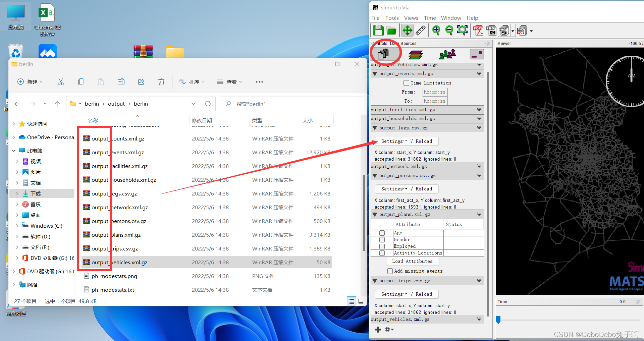Click the 查看 view button in Explorer
This screenshot has height=341, width=644.
229,82
